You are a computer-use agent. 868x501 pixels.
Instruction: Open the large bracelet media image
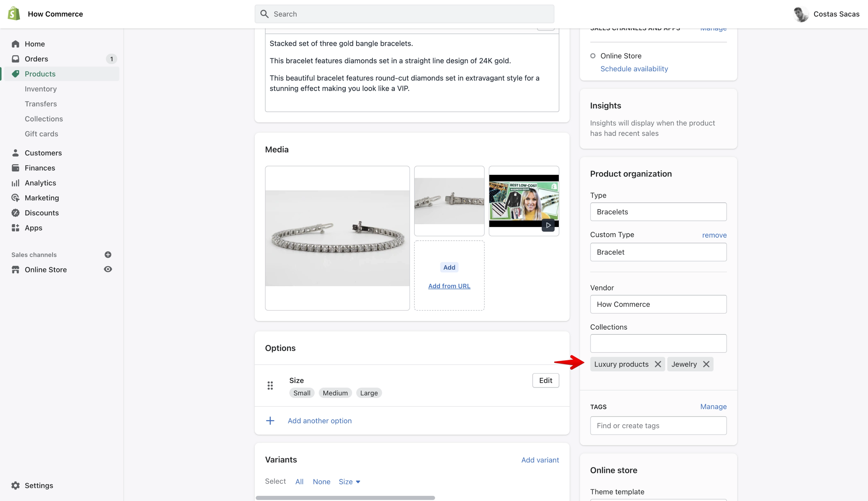click(x=337, y=238)
